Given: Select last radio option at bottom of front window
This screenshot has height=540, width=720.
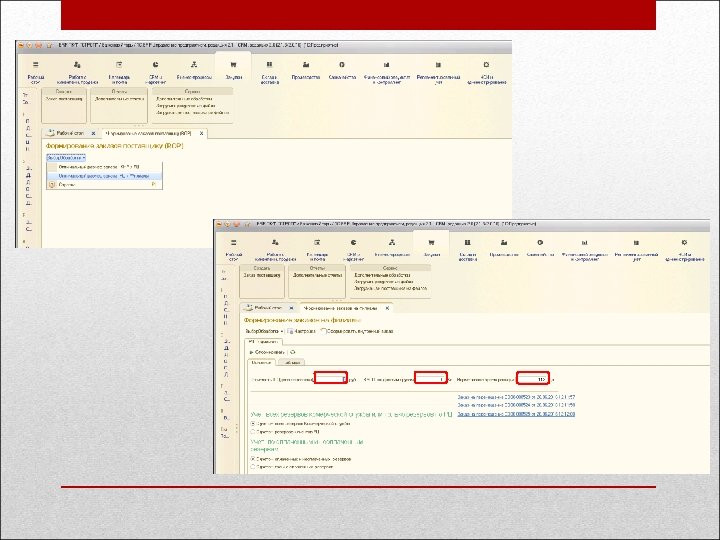Looking at the screenshot, I should [253, 467].
